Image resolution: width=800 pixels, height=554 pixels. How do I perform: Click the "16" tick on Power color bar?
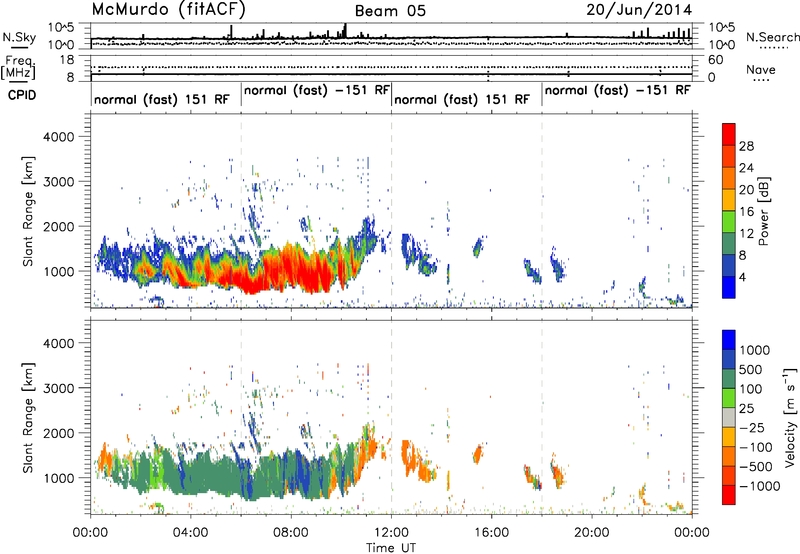coord(746,212)
